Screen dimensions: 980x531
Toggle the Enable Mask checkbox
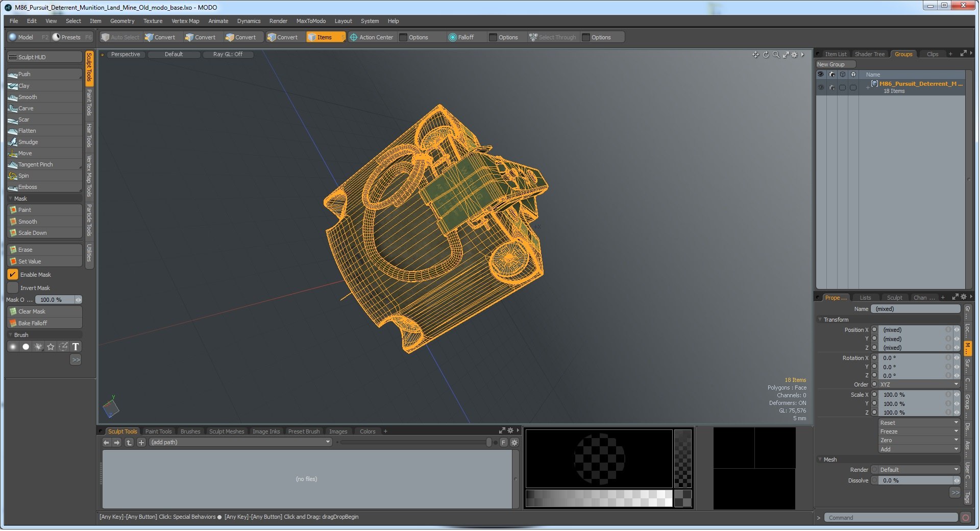click(x=13, y=275)
